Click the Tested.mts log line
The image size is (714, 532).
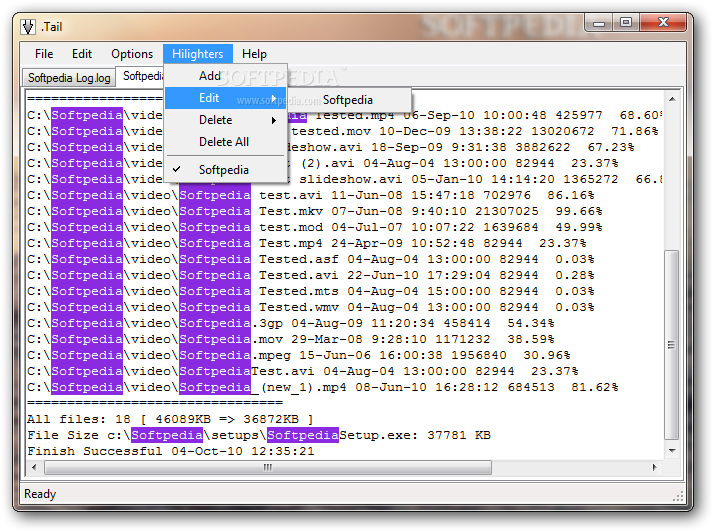(x=311, y=292)
